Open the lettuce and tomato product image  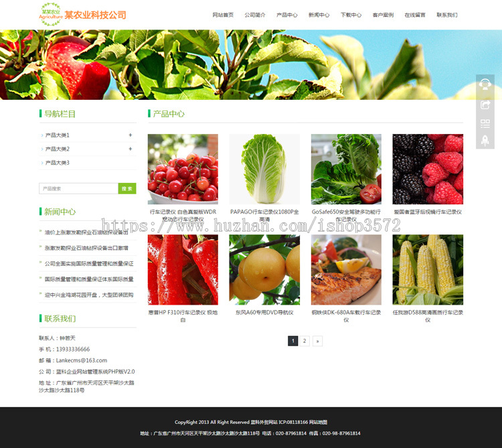pyautogui.click(x=346, y=169)
